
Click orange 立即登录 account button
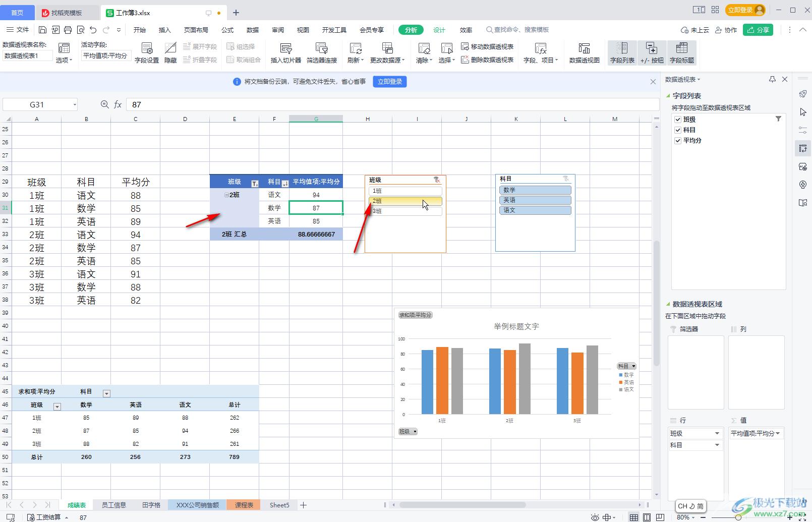click(x=745, y=10)
